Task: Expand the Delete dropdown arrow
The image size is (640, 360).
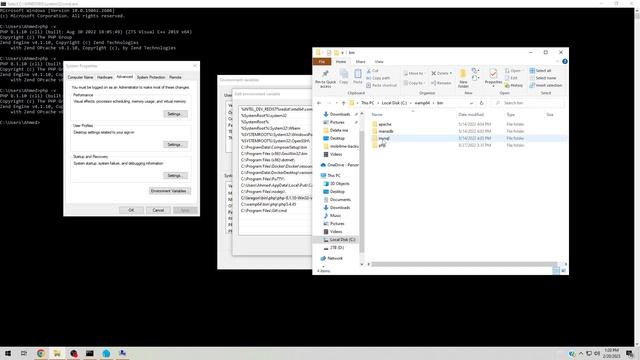Action: pos(450,73)
